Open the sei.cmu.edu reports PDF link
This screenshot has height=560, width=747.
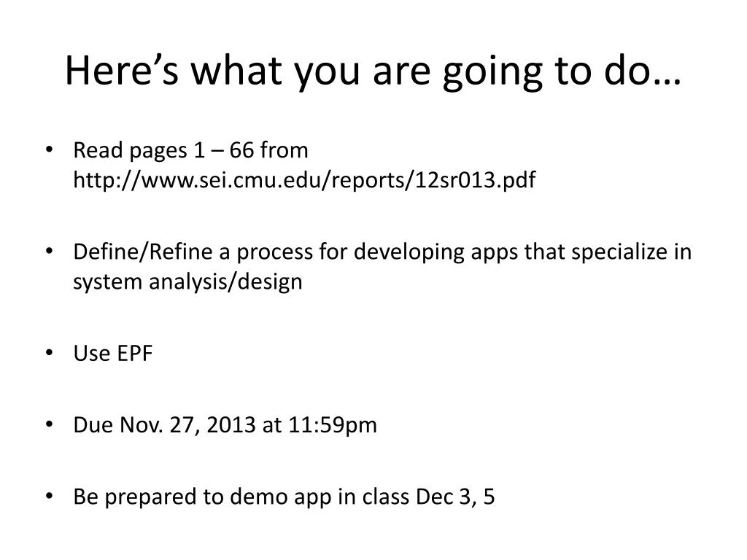pos(304,181)
